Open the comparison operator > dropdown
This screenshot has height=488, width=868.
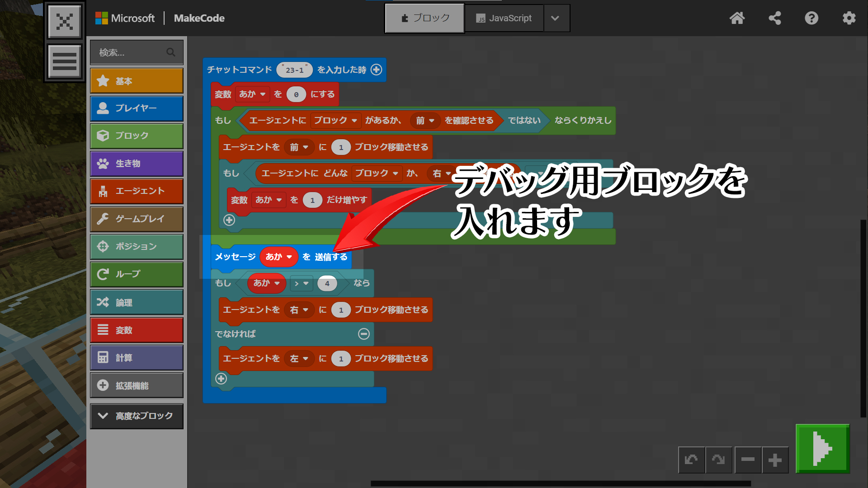pos(301,283)
